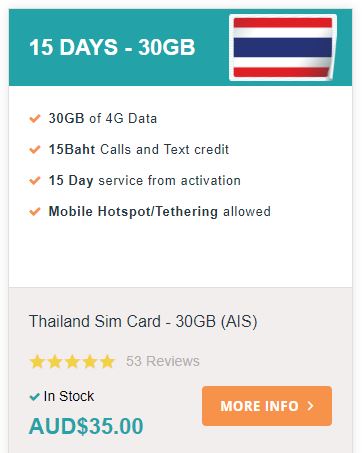
Task: Click the 15 Day service from activation text
Action: click(x=145, y=181)
